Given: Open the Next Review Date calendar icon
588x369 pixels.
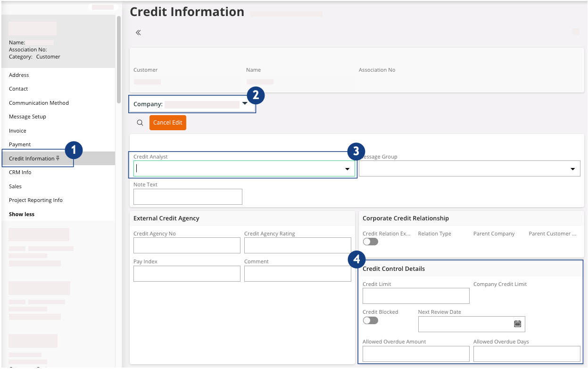Looking at the screenshot, I should [517, 324].
